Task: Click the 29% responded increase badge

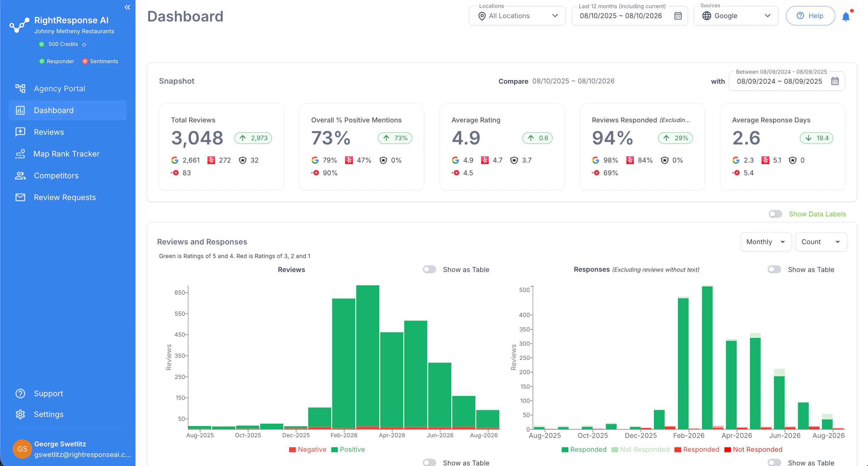Action: click(675, 138)
